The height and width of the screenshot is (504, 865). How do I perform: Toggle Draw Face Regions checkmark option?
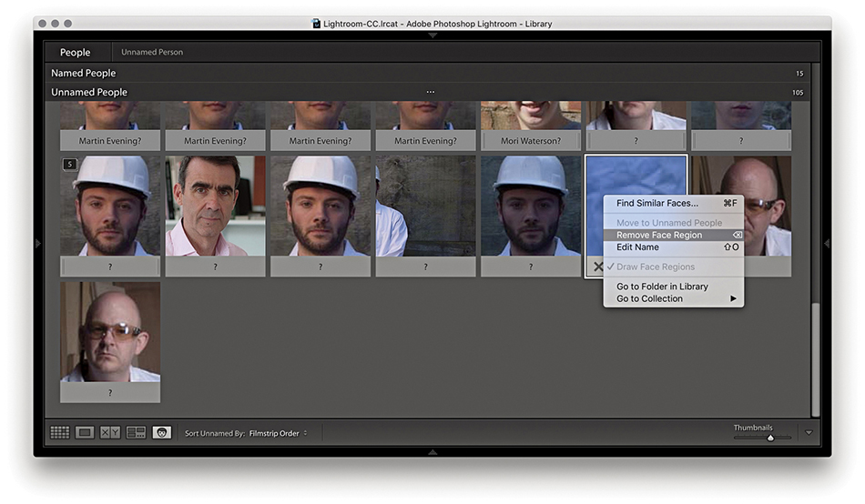click(x=655, y=267)
